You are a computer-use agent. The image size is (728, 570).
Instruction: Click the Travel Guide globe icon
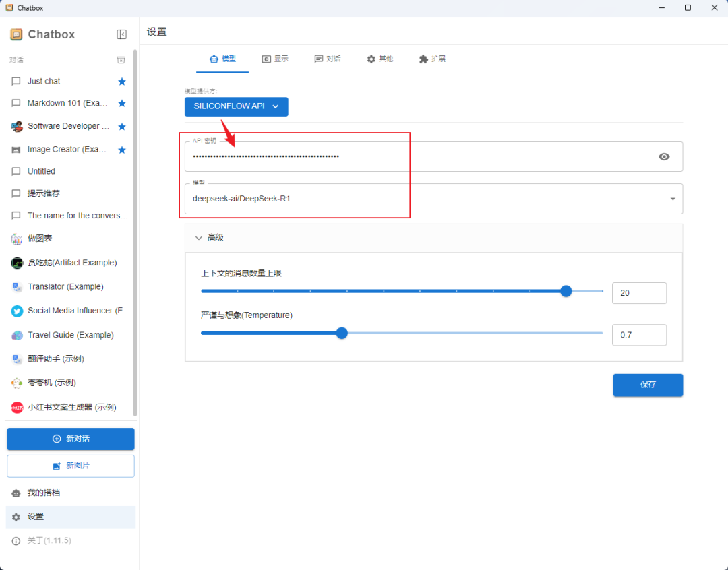[17, 335]
